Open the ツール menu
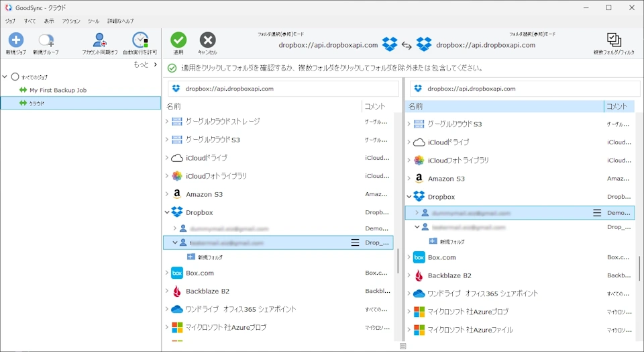 (93, 21)
